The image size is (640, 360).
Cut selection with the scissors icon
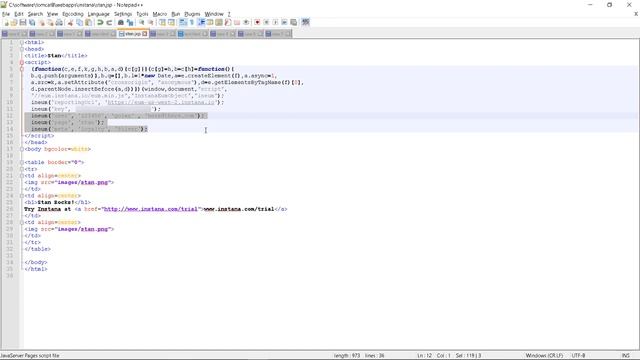(x=71, y=22)
